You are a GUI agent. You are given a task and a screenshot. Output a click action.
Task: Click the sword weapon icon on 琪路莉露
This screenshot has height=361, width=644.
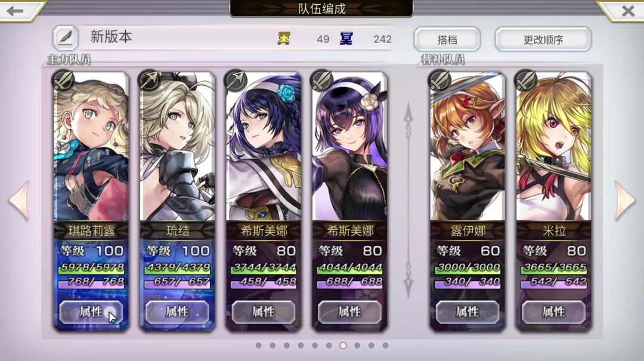[63, 81]
